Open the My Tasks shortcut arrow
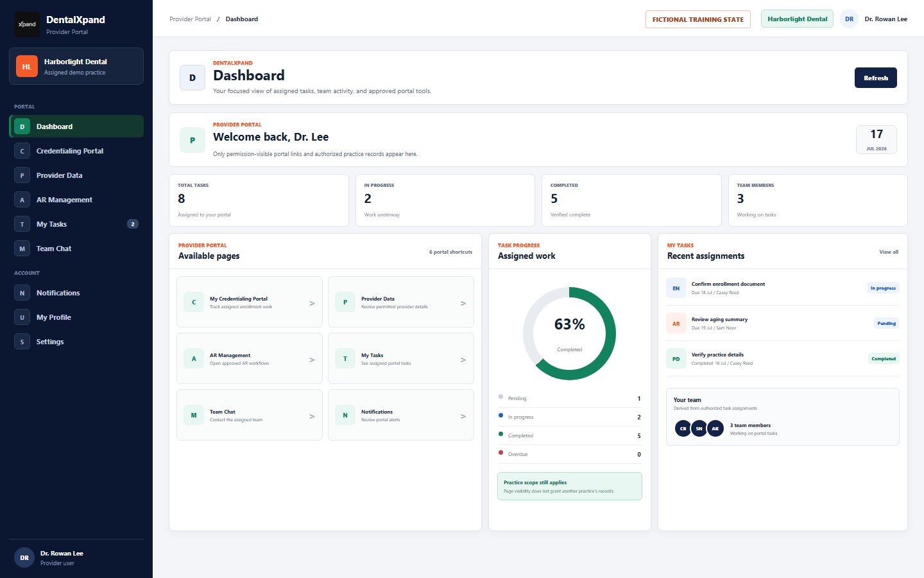 pyautogui.click(x=463, y=360)
